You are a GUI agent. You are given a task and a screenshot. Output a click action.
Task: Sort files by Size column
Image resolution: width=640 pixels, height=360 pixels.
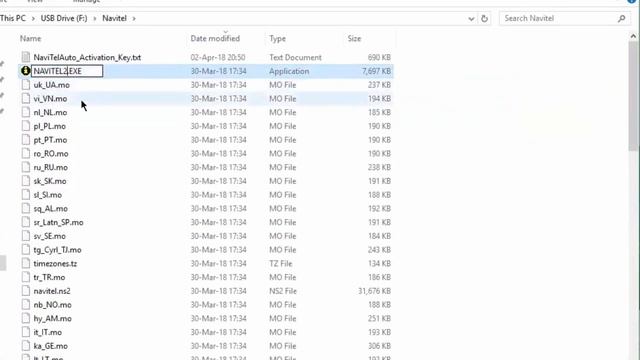click(354, 38)
